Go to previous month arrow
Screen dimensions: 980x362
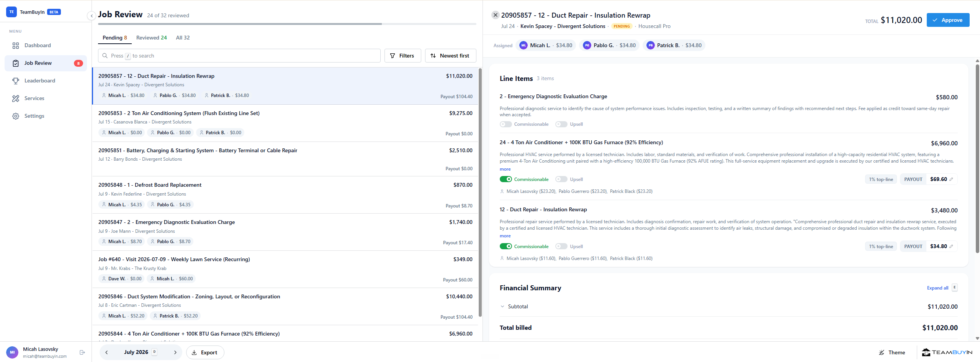pos(106,352)
